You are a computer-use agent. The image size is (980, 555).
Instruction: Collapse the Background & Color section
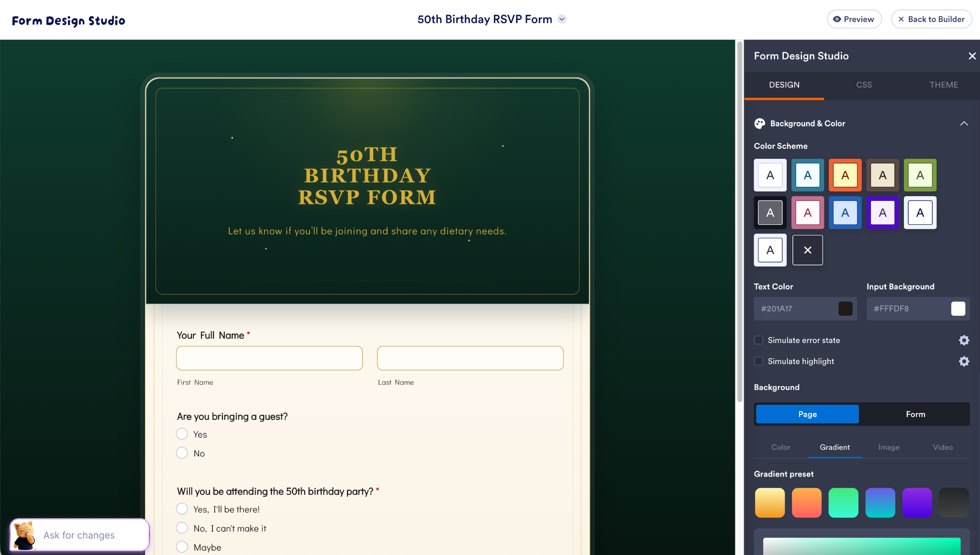[x=964, y=123]
